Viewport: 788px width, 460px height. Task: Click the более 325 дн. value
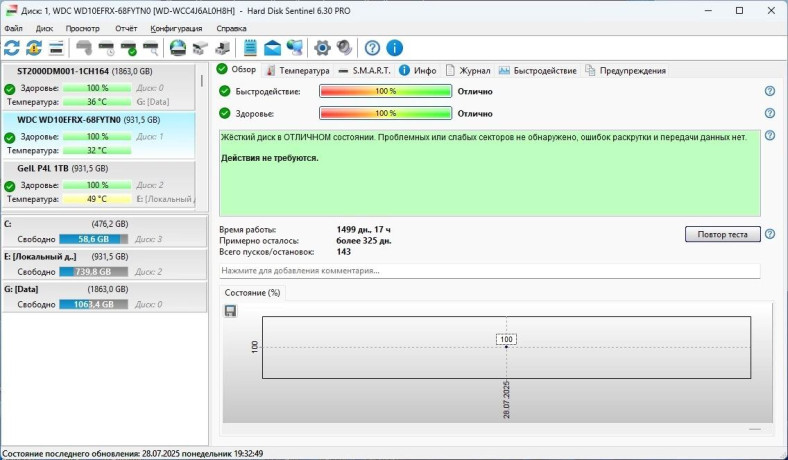click(364, 241)
